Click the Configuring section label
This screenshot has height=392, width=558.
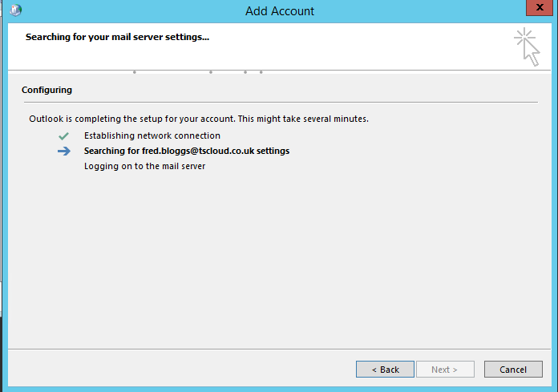pyautogui.click(x=46, y=90)
